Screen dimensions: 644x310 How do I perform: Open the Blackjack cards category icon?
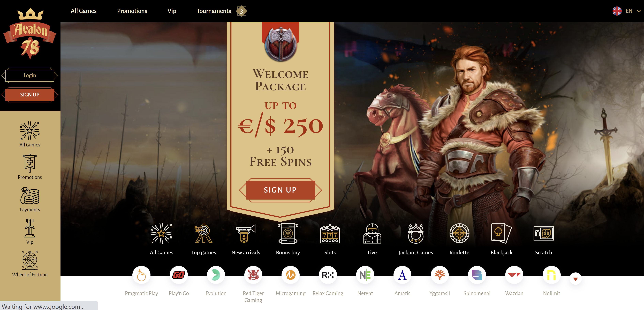point(501,233)
